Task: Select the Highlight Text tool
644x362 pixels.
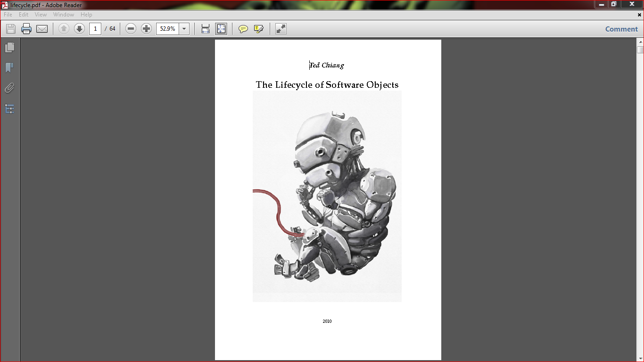Action: click(x=258, y=29)
